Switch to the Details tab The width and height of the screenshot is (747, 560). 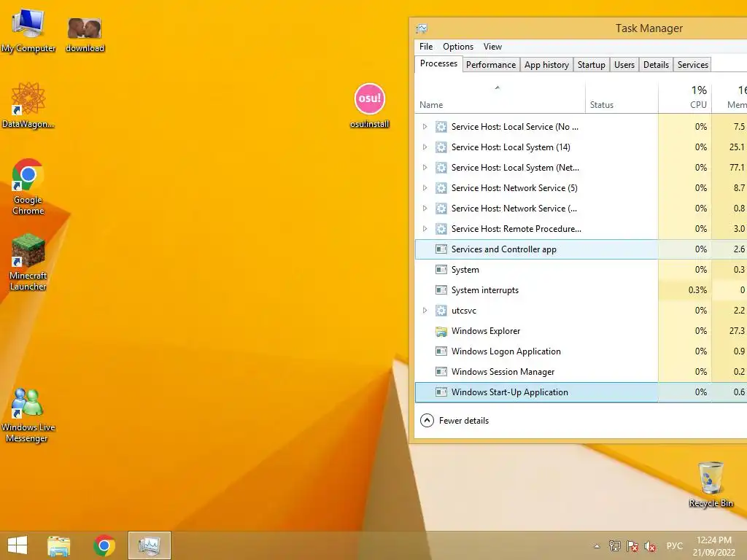click(x=656, y=65)
